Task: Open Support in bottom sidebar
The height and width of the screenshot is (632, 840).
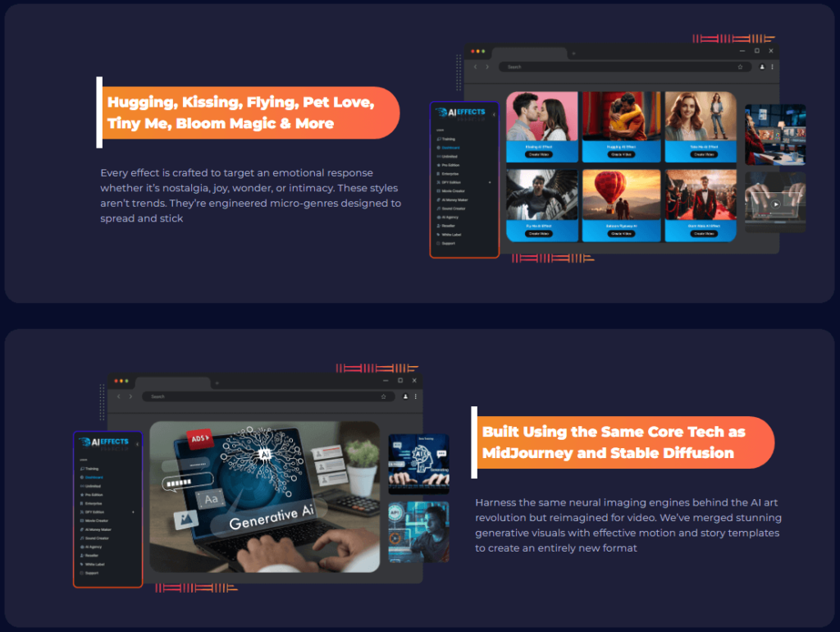Action: click(89, 573)
